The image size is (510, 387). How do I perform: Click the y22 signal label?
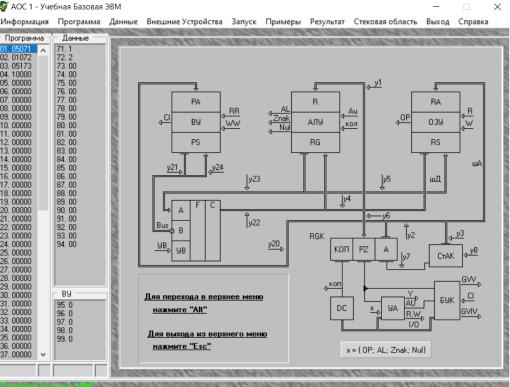pyautogui.click(x=254, y=222)
